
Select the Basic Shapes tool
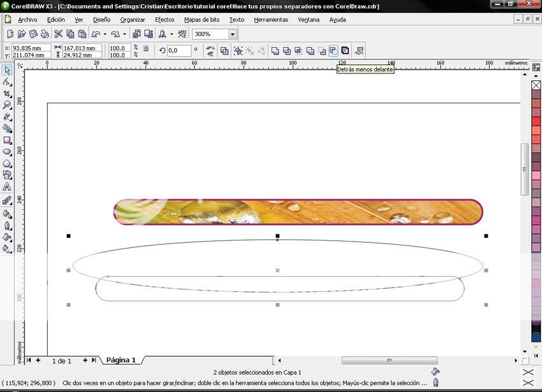(7, 175)
